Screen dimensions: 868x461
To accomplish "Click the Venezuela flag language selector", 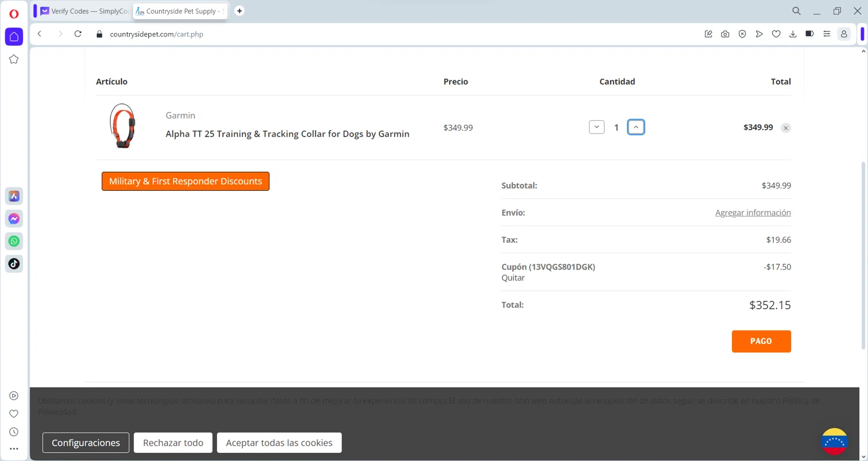I will [x=834, y=442].
